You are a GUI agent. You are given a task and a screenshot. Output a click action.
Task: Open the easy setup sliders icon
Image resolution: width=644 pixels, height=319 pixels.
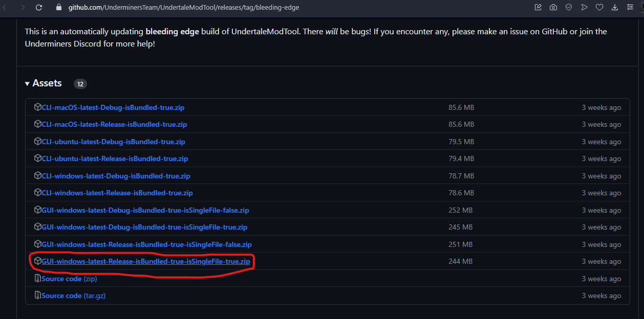631,8
